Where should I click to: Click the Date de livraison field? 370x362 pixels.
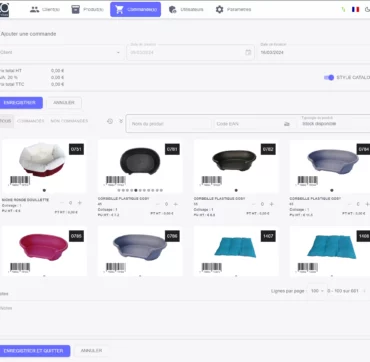point(313,52)
